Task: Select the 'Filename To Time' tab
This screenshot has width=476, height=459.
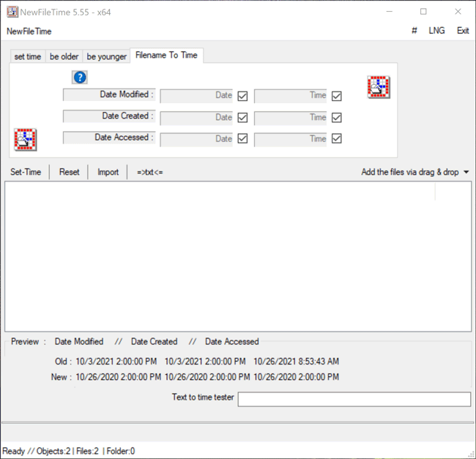Action: pyautogui.click(x=166, y=55)
